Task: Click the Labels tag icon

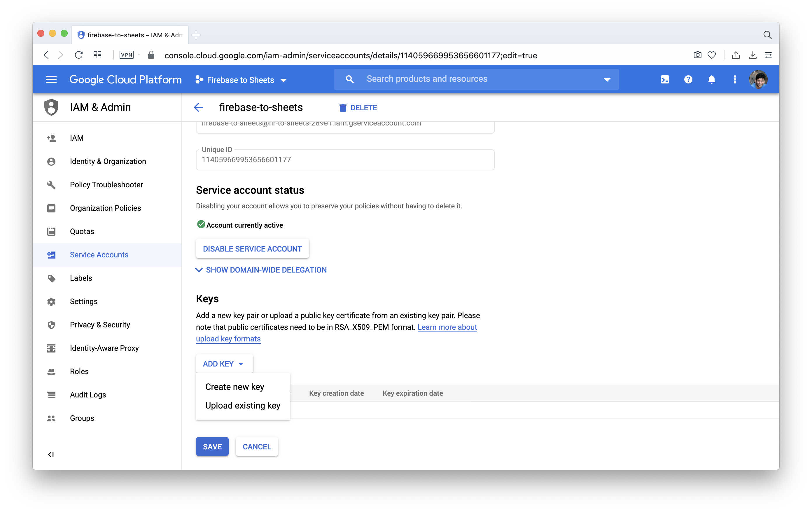Action: click(x=51, y=278)
